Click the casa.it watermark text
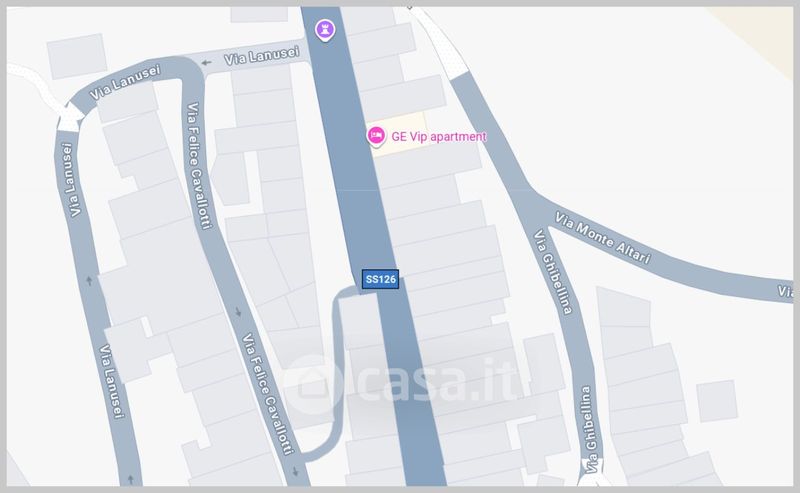 pos(437,381)
